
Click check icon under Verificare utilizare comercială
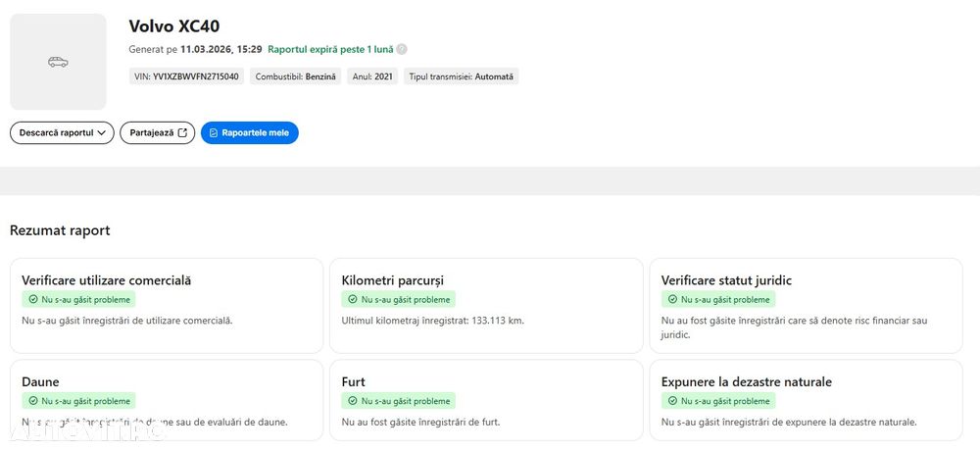click(x=33, y=300)
